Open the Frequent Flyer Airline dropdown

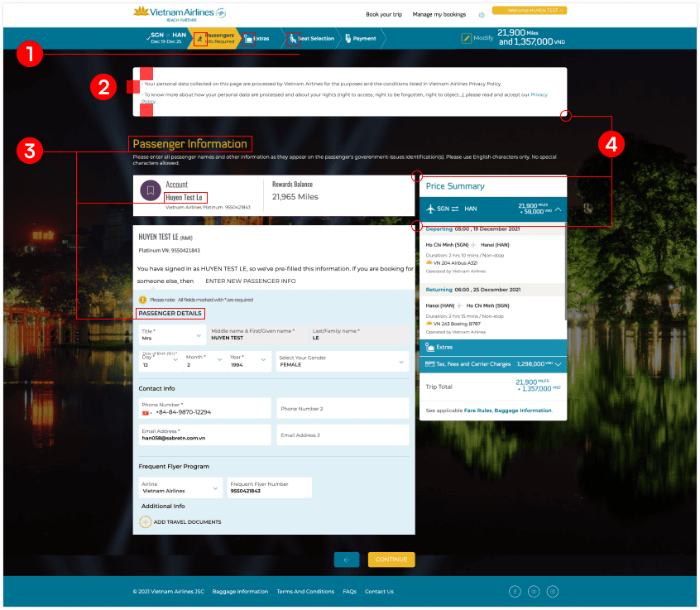pos(180,488)
